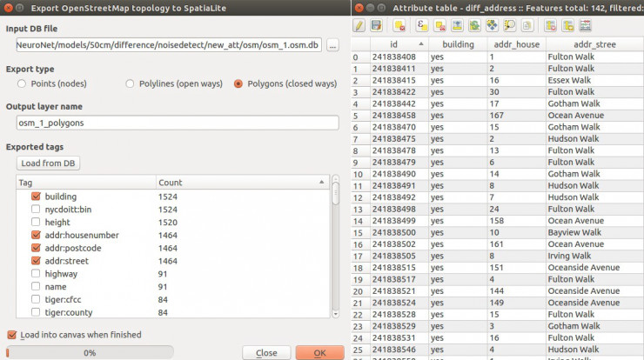Viewport: 644px width, 360px height.
Task: Select row 5 header in attribute table
Action: (x=360, y=116)
